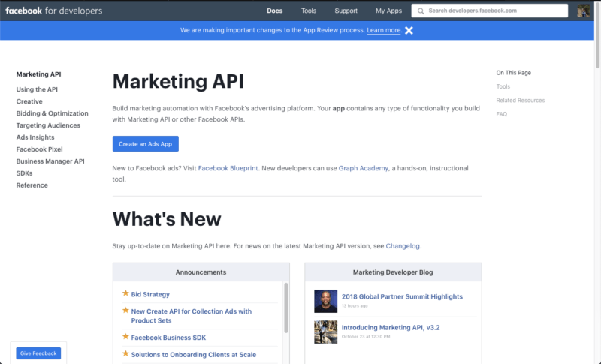Image resolution: width=601 pixels, height=364 pixels.
Task: Open the Graph Academy link
Action: click(x=364, y=169)
